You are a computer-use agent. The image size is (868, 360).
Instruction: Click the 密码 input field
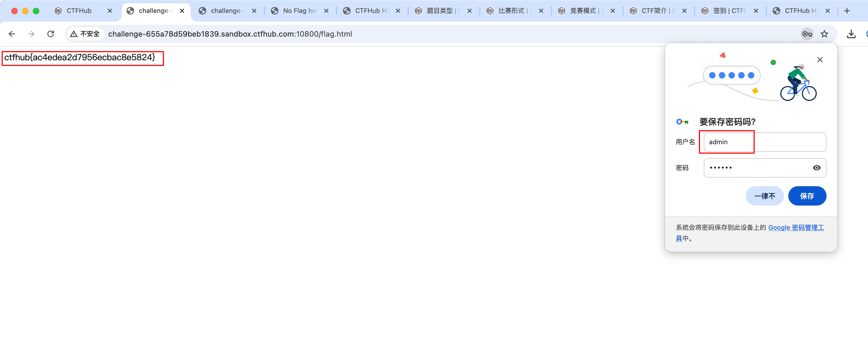755,168
